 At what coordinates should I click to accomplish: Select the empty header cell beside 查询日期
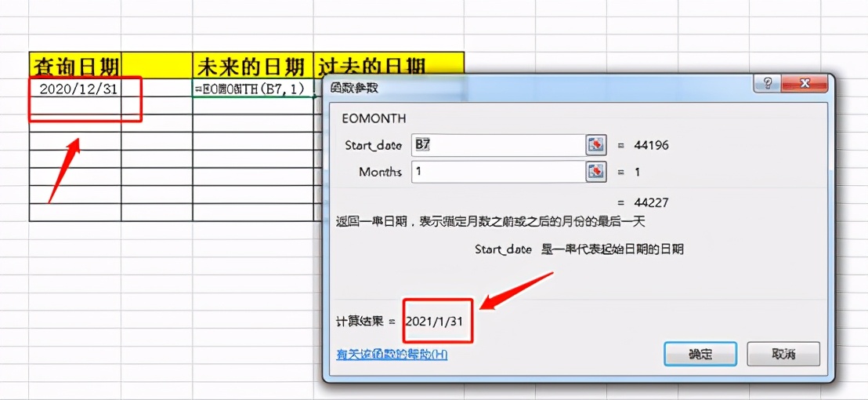157,65
